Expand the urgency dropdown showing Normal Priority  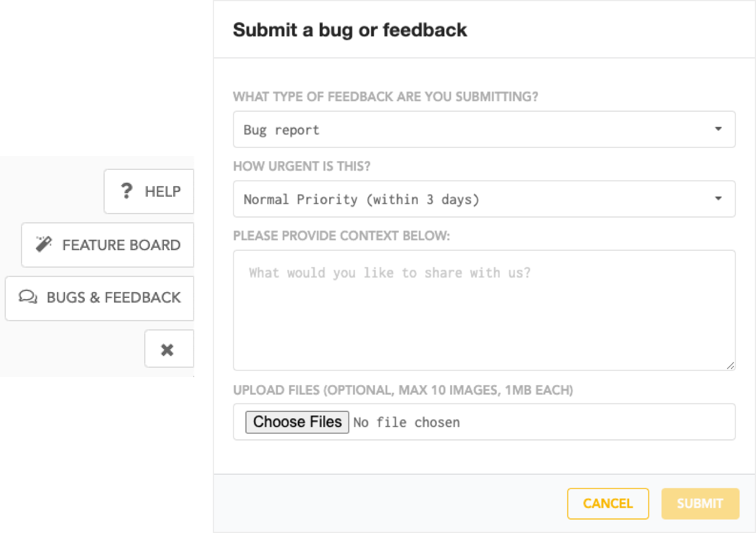[x=484, y=199]
